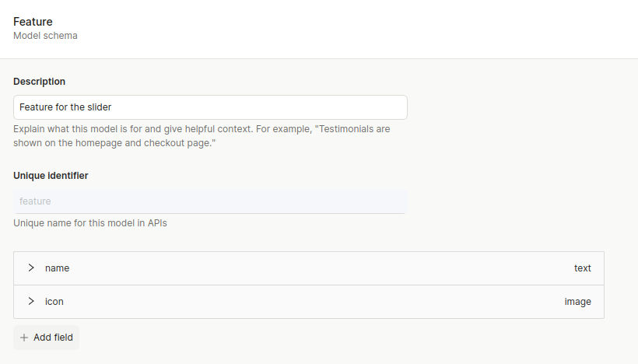Focus the Description text input
Image resolution: width=638 pixels, height=364 pixels.
click(210, 107)
